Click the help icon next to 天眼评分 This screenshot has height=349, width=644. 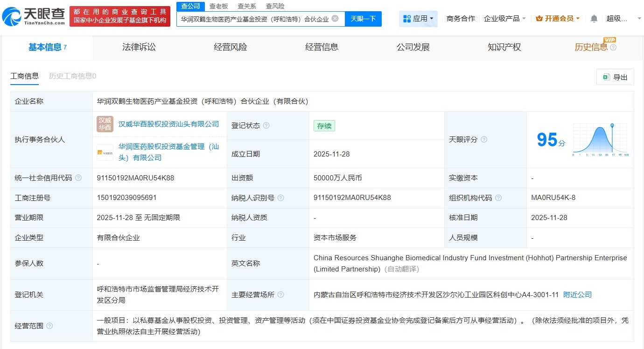483,139
